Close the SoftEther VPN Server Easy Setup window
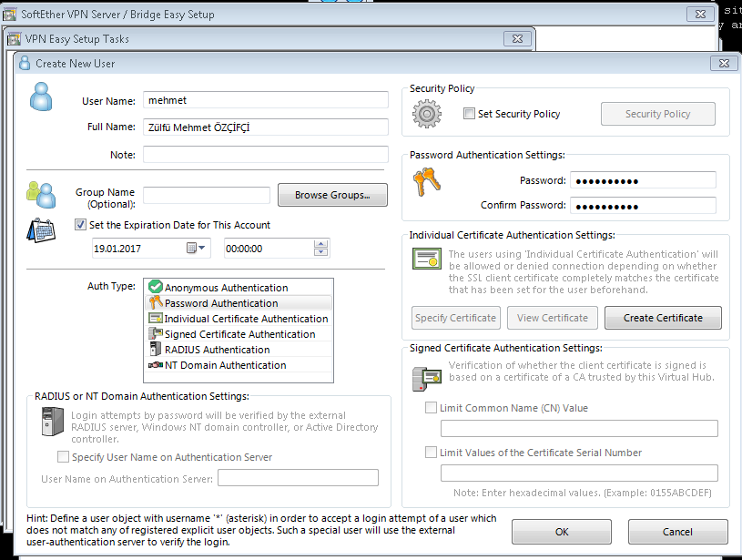Screen dimensions: 742x560 [700, 15]
